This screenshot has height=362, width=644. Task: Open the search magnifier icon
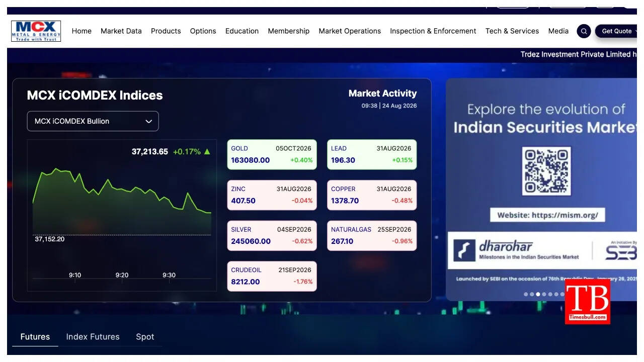coord(584,31)
